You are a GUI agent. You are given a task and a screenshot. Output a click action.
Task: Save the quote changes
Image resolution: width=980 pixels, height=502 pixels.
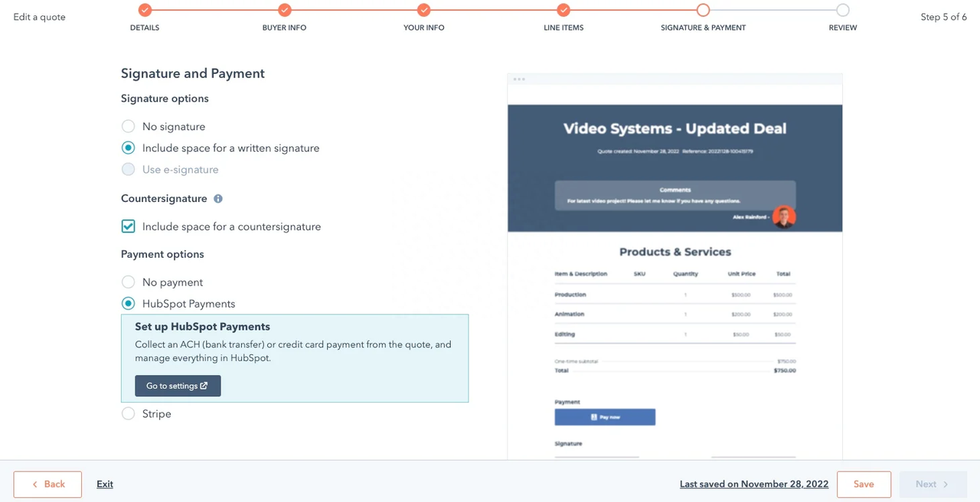tap(864, 484)
